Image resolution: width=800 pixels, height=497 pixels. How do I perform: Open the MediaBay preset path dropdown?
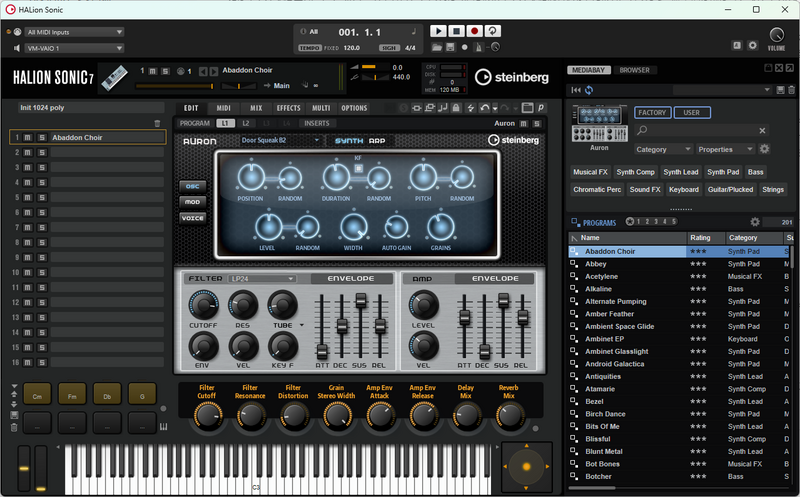coord(722,90)
